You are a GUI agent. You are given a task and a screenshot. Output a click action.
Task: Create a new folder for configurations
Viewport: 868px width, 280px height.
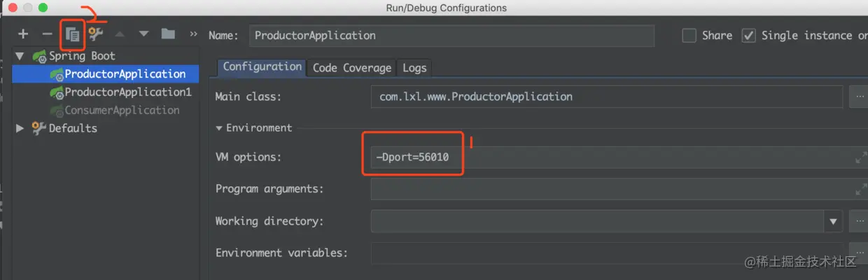pos(168,34)
